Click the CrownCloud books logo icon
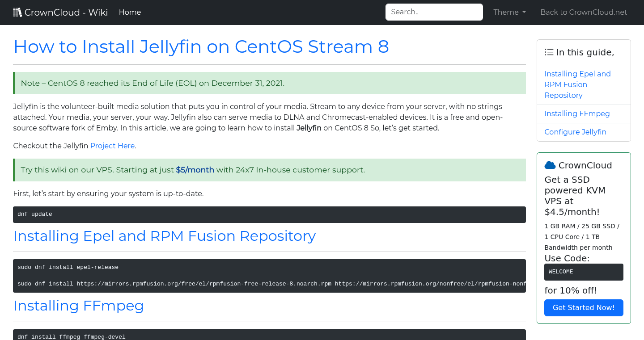Viewport: 644px width, 340px height. tap(17, 12)
